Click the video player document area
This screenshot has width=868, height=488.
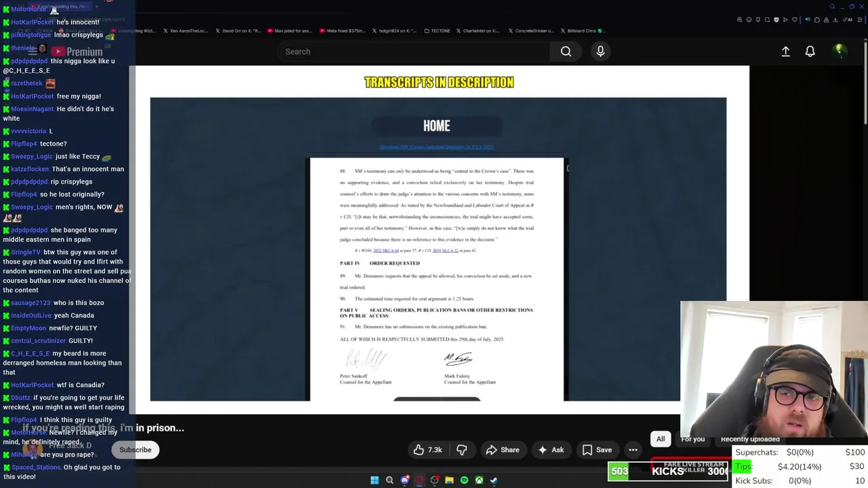tap(437, 279)
